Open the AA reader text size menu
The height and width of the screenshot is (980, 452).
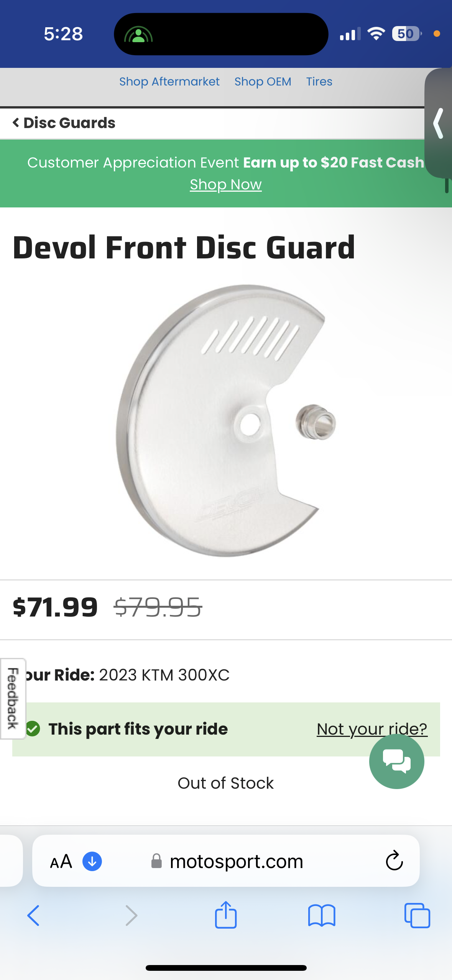(61, 862)
